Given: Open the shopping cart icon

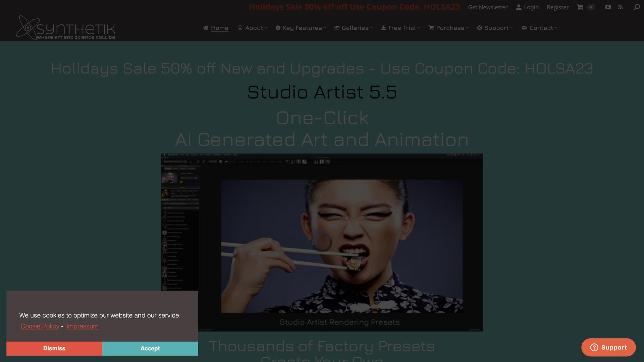Looking at the screenshot, I should [580, 7].
